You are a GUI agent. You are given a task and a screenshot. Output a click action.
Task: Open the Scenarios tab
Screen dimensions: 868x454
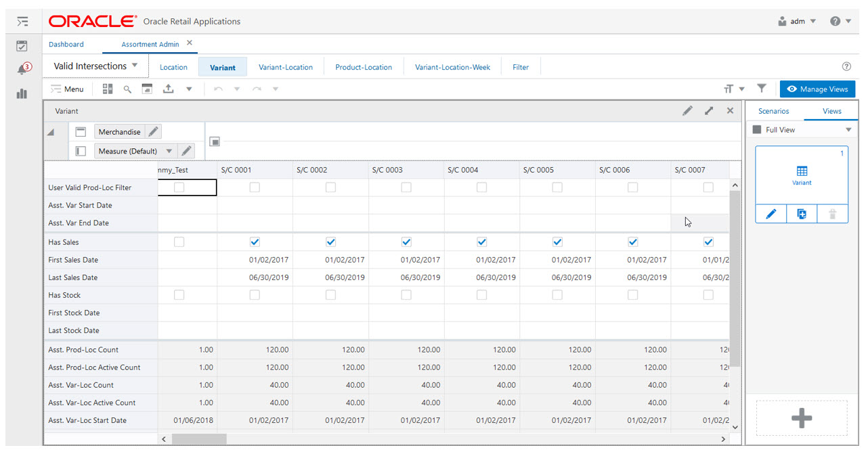pyautogui.click(x=773, y=111)
